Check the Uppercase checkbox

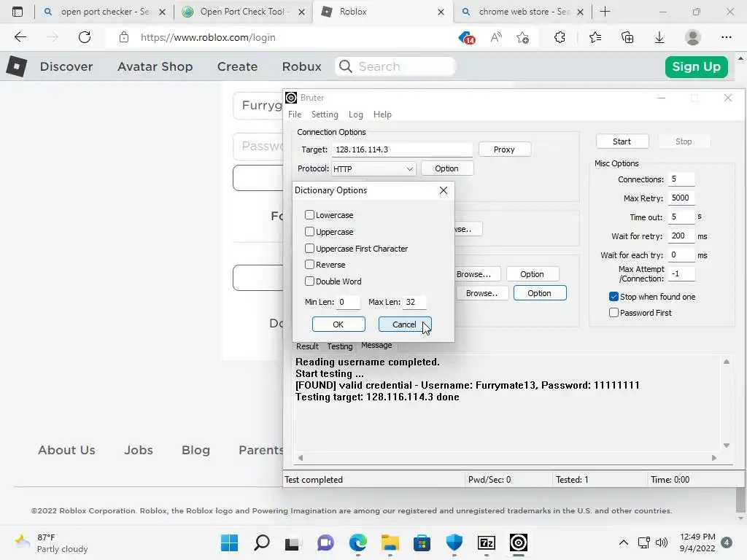coord(309,231)
